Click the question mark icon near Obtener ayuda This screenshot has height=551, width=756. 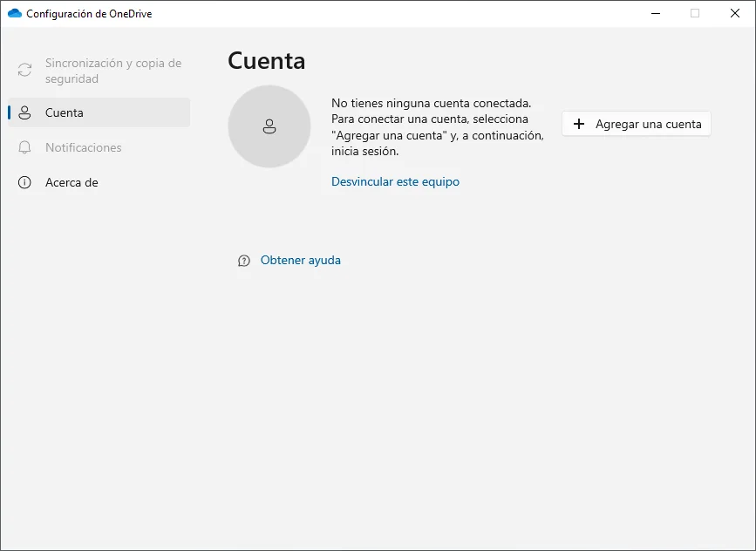(x=243, y=260)
